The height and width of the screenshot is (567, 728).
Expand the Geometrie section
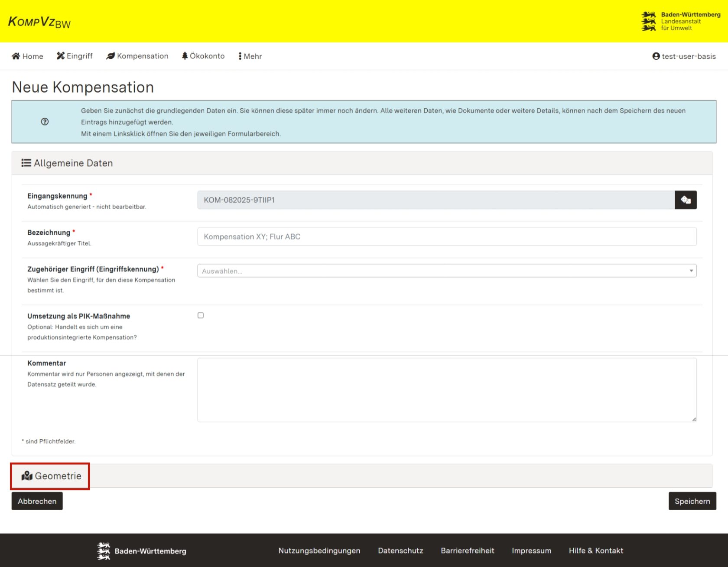coord(57,476)
